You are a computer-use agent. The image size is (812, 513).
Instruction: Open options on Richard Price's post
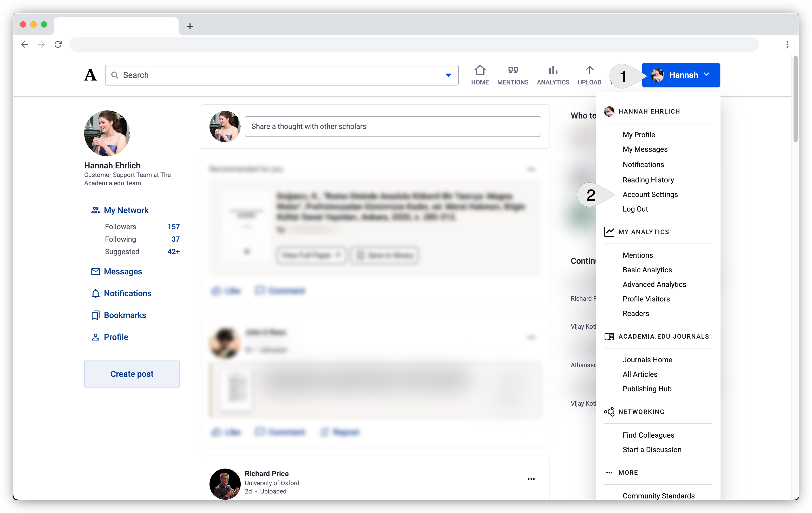[x=531, y=479]
